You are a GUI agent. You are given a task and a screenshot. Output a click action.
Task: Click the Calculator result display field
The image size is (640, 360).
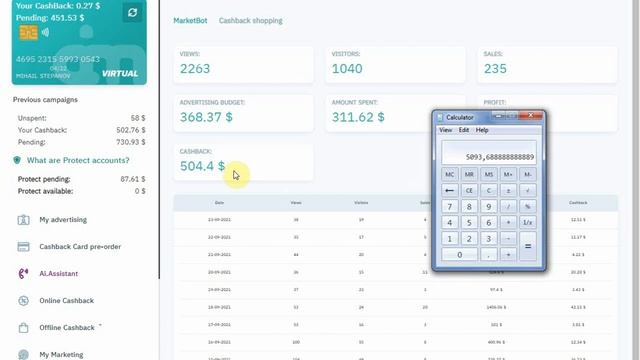pos(489,152)
